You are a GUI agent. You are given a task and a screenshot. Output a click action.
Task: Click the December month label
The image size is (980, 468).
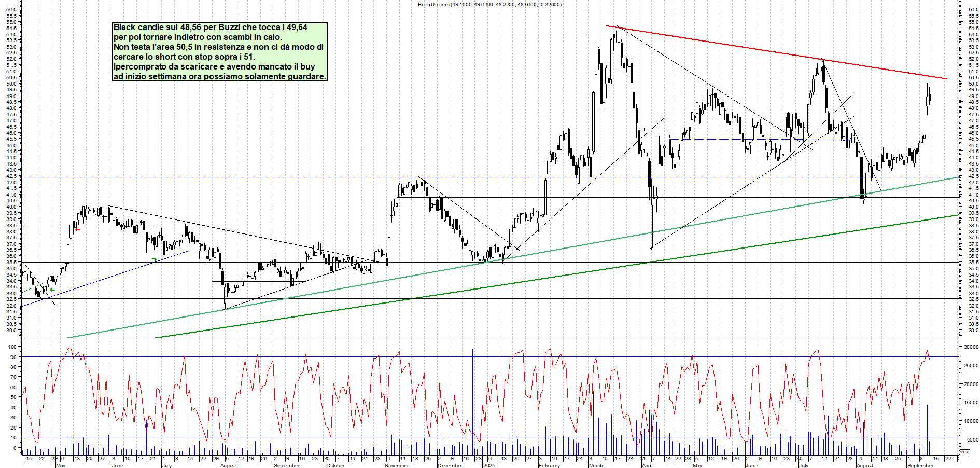(x=450, y=465)
